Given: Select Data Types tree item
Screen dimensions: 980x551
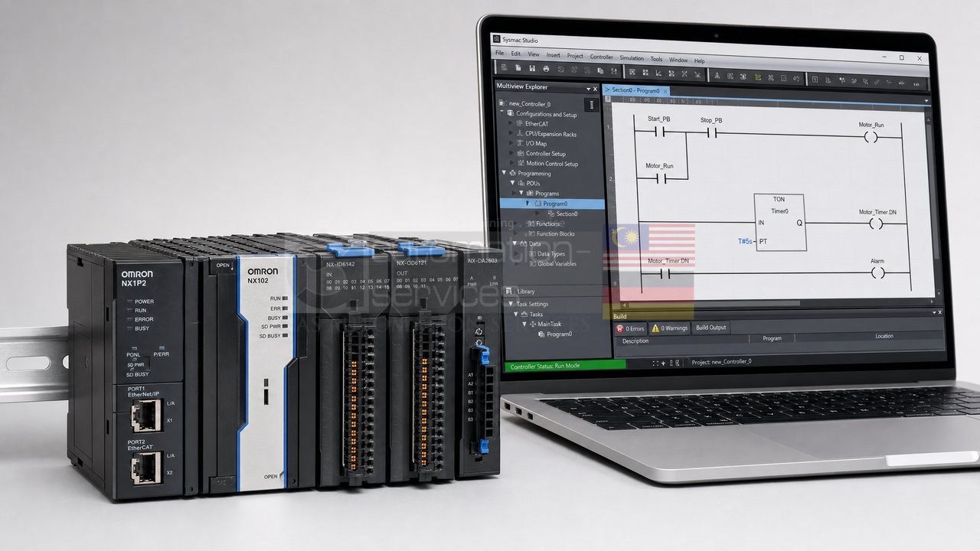Looking at the screenshot, I should coord(551,254).
